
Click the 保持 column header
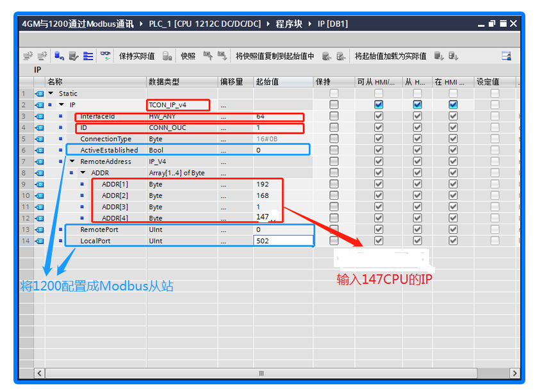point(334,82)
